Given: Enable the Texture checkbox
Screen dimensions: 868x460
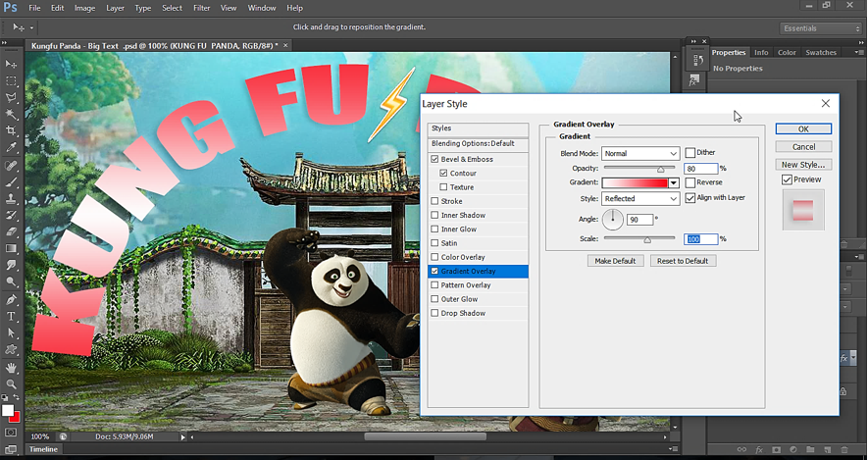Looking at the screenshot, I should [x=443, y=187].
